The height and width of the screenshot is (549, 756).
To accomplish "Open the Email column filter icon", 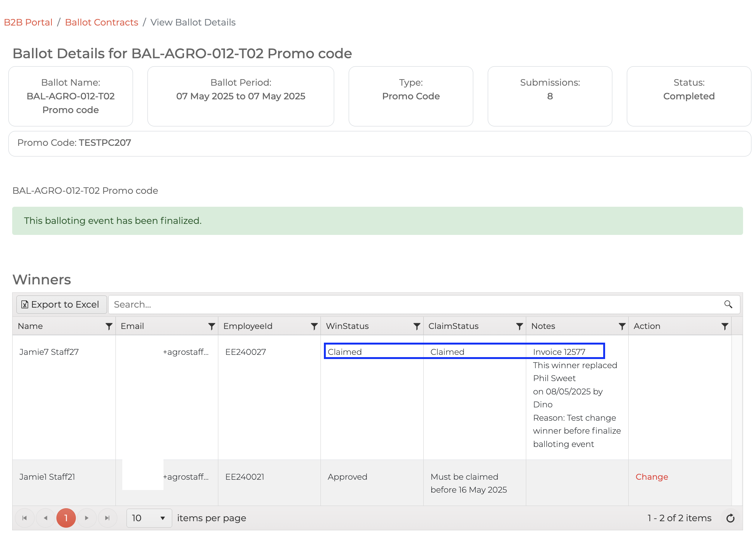I will (x=211, y=326).
